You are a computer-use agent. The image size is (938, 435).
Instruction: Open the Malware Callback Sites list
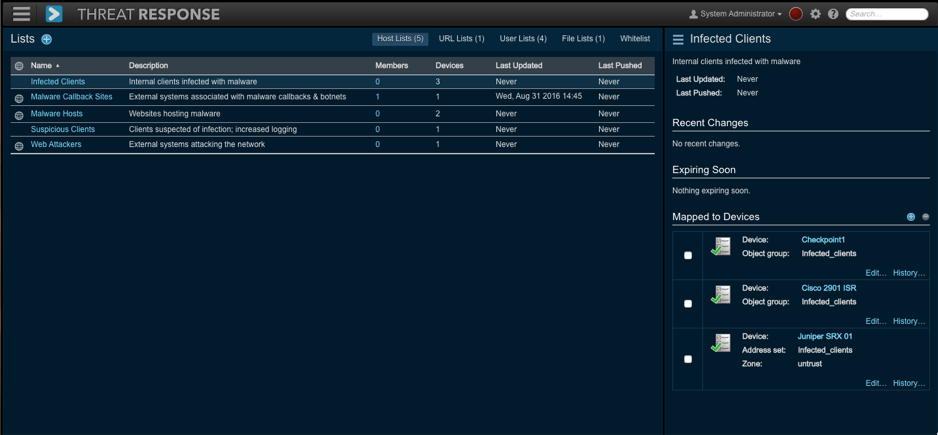coord(71,97)
